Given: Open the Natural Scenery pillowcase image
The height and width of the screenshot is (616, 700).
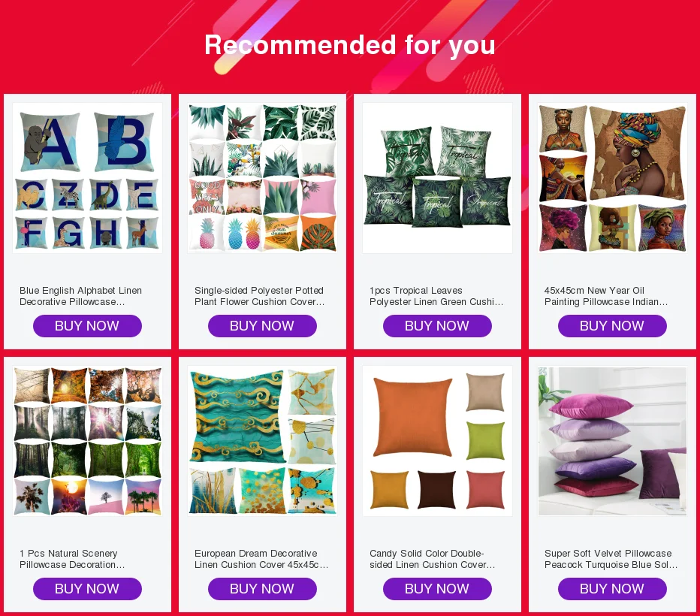Looking at the screenshot, I should click(87, 441).
